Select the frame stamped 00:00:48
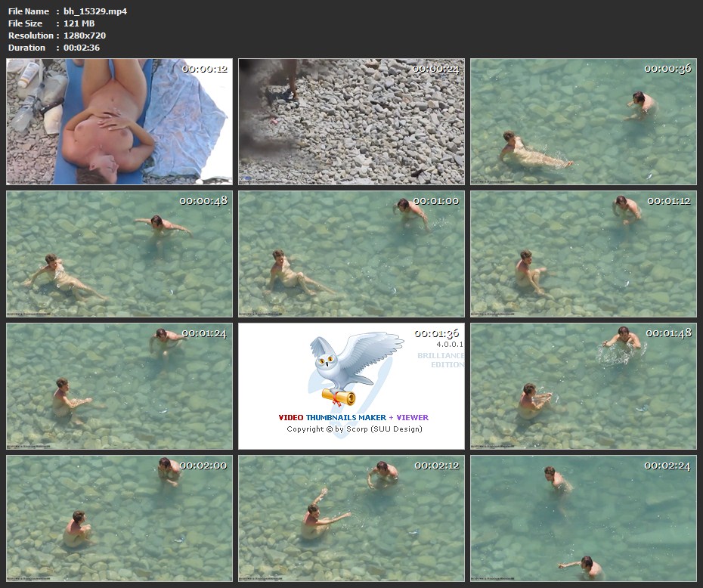Viewport: 703px width, 588px height. pyautogui.click(x=119, y=253)
